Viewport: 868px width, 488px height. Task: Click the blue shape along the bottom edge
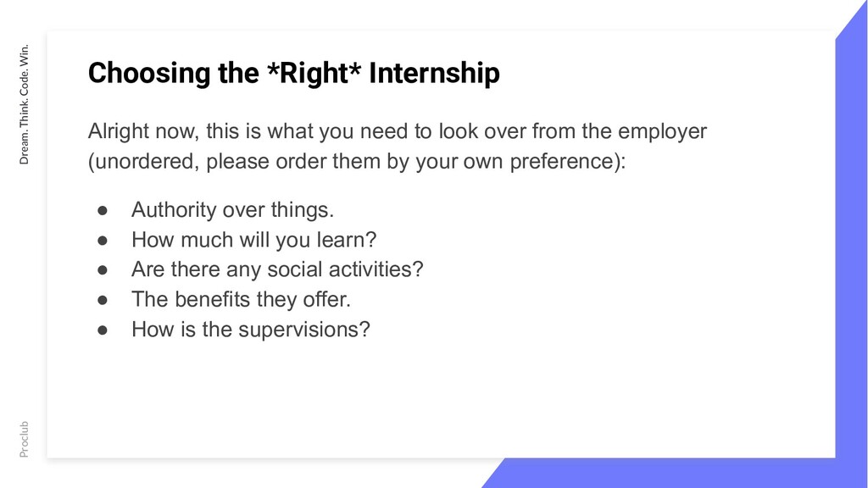(665, 473)
